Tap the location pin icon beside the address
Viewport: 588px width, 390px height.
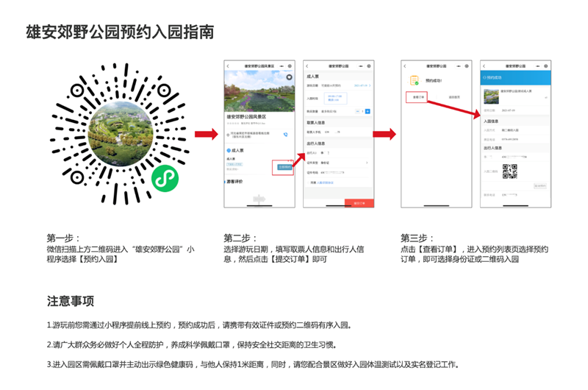228,135
